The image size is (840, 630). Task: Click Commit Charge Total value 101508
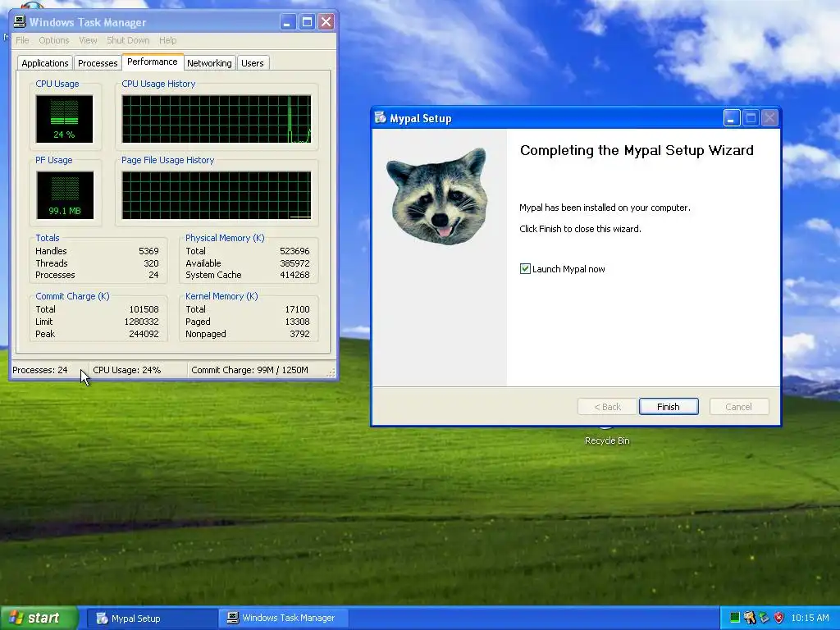coord(144,309)
